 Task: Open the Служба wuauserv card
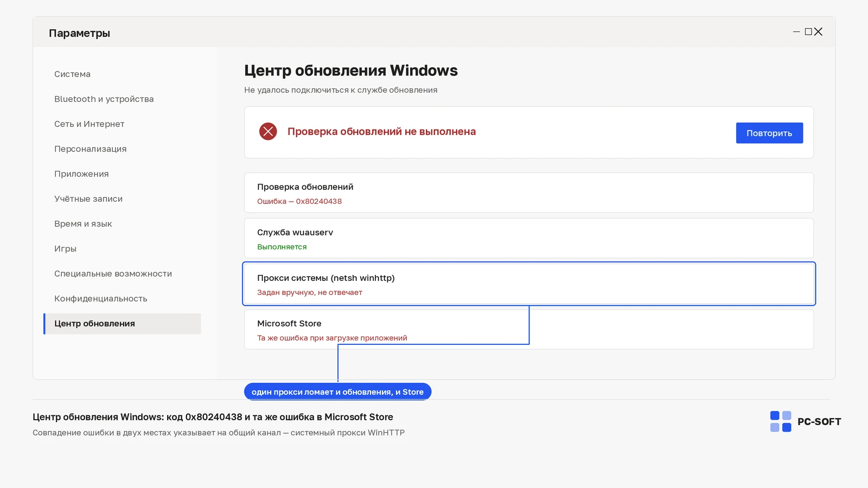[x=529, y=238]
